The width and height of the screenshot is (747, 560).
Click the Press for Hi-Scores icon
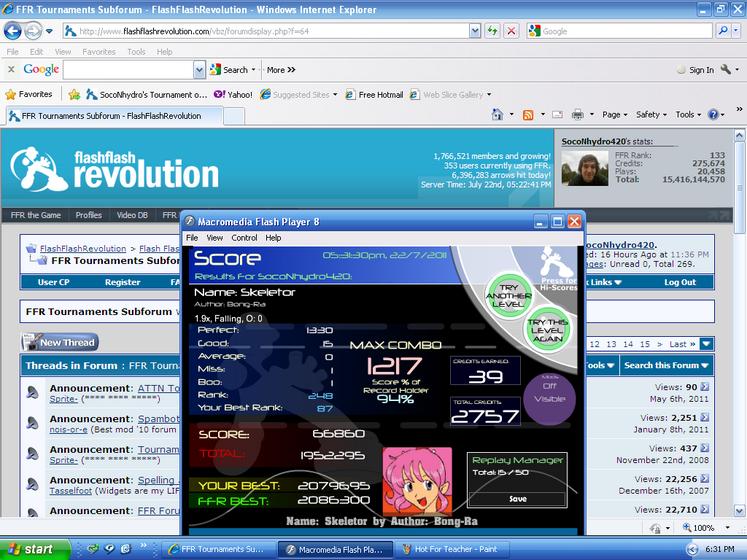558,270
